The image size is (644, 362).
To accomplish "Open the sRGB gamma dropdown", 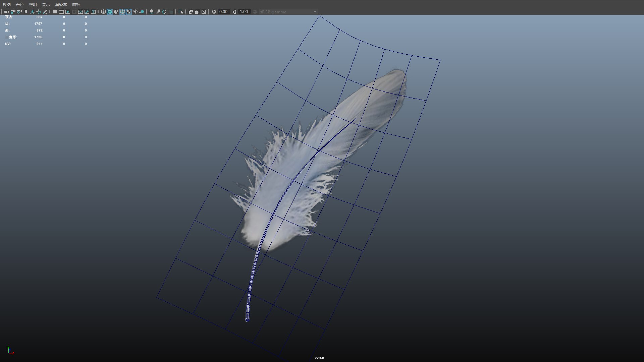I will (x=288, y=12).
